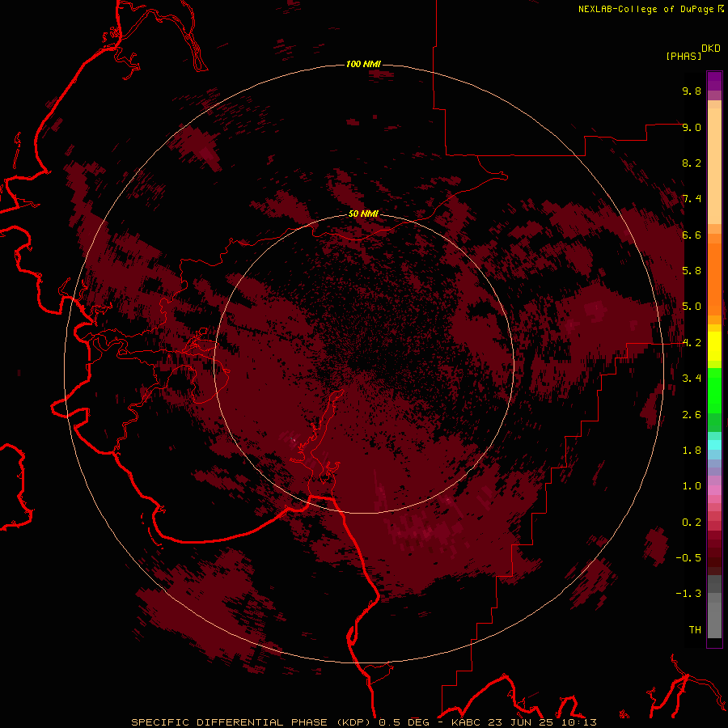Click the 8.2 scale value
Viewport: 728px width, 728px height.
692,163
